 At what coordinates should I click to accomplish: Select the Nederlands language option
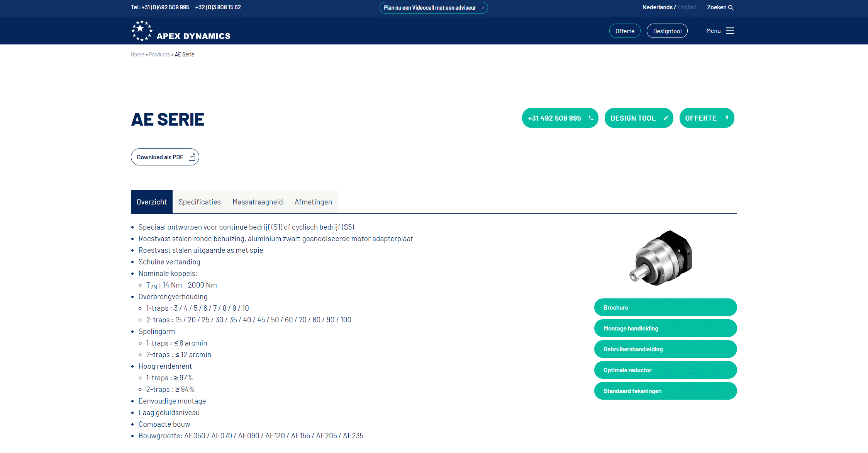(657, 7)
